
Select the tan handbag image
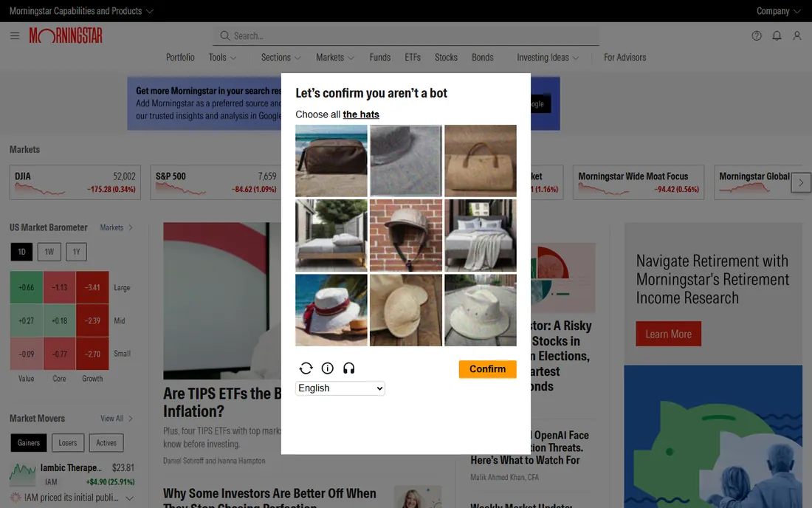pos(481,160)
